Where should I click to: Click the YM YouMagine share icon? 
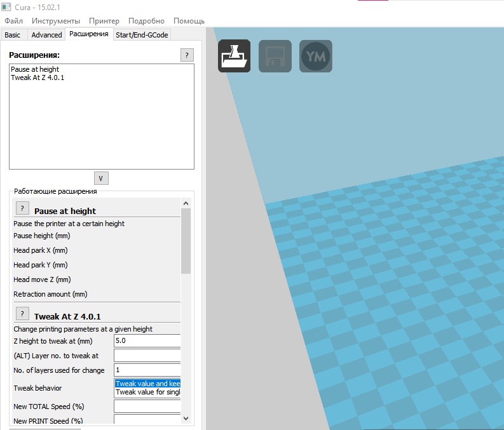(316, 57)
